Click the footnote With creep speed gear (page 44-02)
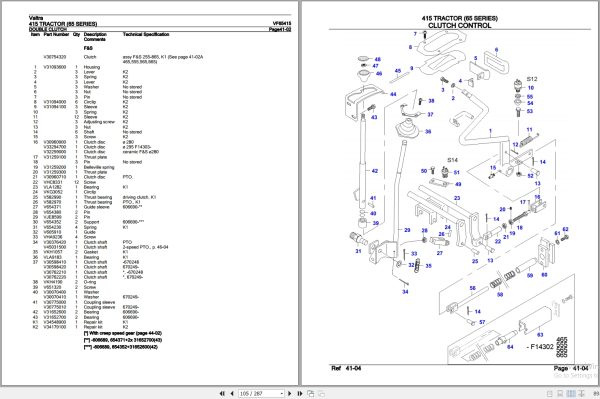Screen dimensions: 600x399 point(122,333)
